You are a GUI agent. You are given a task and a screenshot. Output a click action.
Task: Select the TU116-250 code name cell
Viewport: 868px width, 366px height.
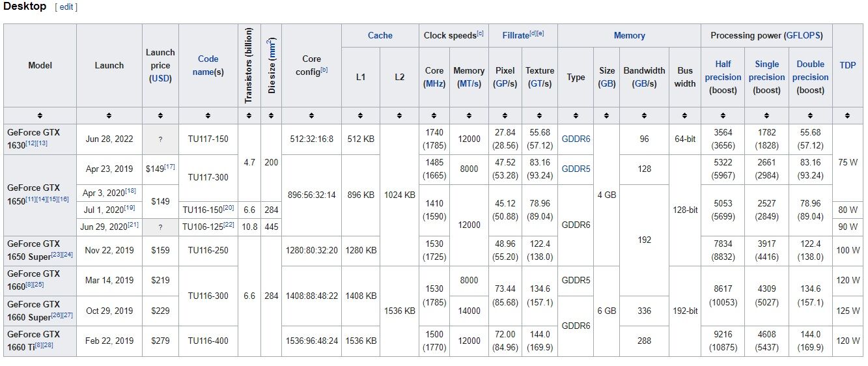coord(208,250)
